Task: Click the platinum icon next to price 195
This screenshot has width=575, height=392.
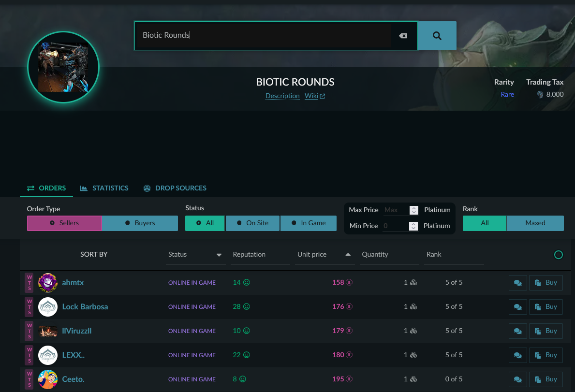Action: tap(349, 379)
